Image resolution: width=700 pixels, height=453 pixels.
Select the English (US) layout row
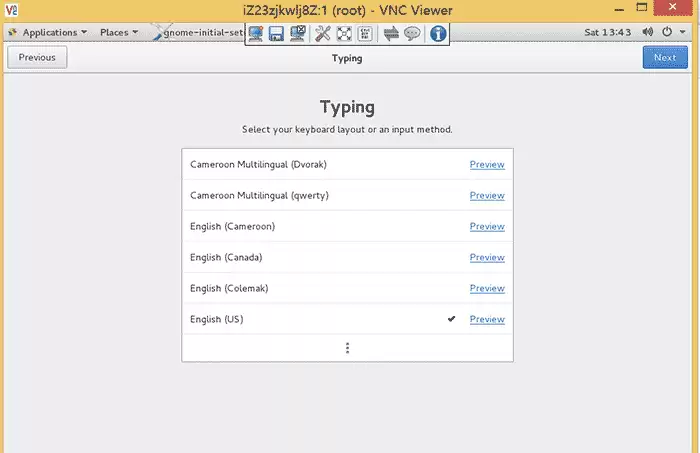[347, 319]
